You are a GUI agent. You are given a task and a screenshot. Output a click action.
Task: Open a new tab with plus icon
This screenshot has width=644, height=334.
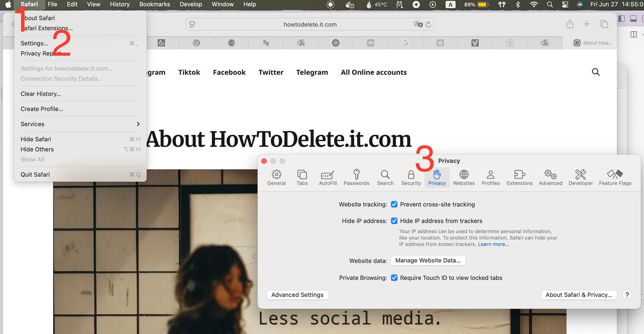point(586,24)
